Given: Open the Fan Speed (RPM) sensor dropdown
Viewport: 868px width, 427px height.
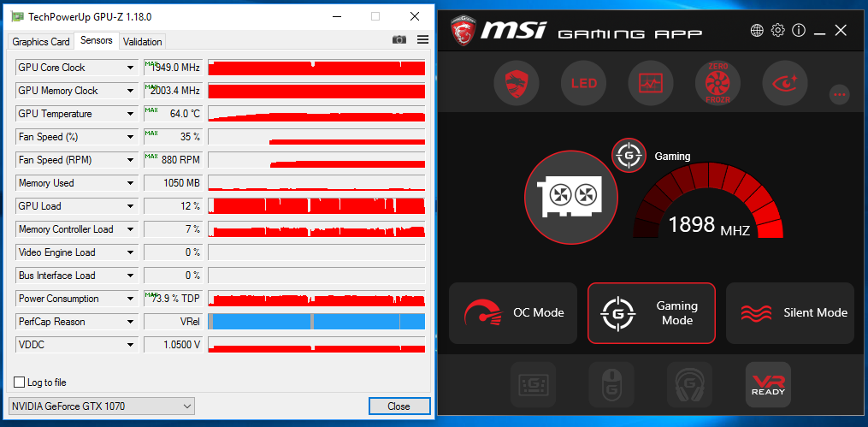Looking at the screenshot, I should pos(131,160).
